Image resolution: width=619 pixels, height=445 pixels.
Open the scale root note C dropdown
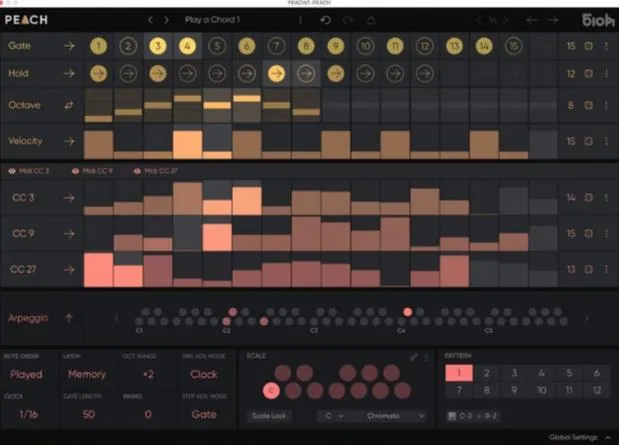[x=331, y=415]
